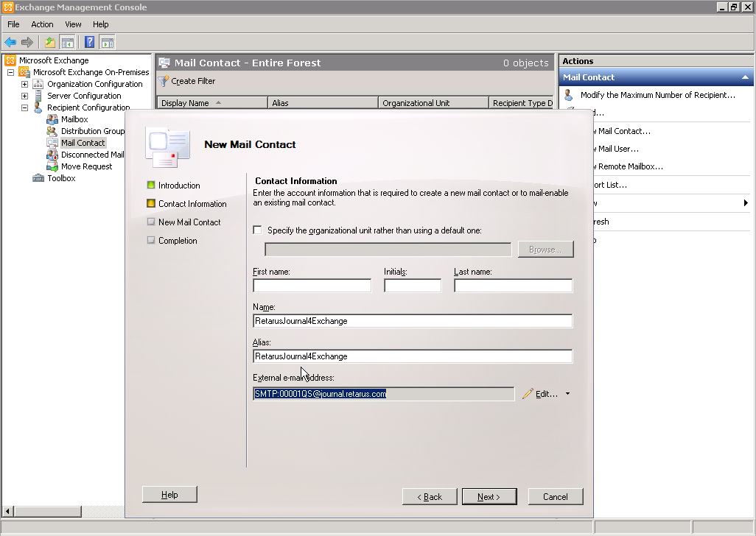
Task: Click the pencil Edit icon beside the e-mail address
Action: (528, 394)
